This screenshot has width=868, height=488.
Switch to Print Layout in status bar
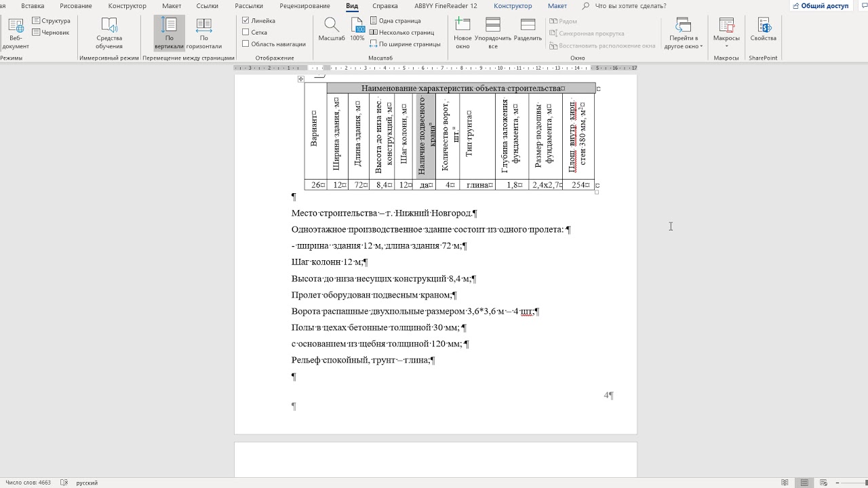[x=804, y=483]
